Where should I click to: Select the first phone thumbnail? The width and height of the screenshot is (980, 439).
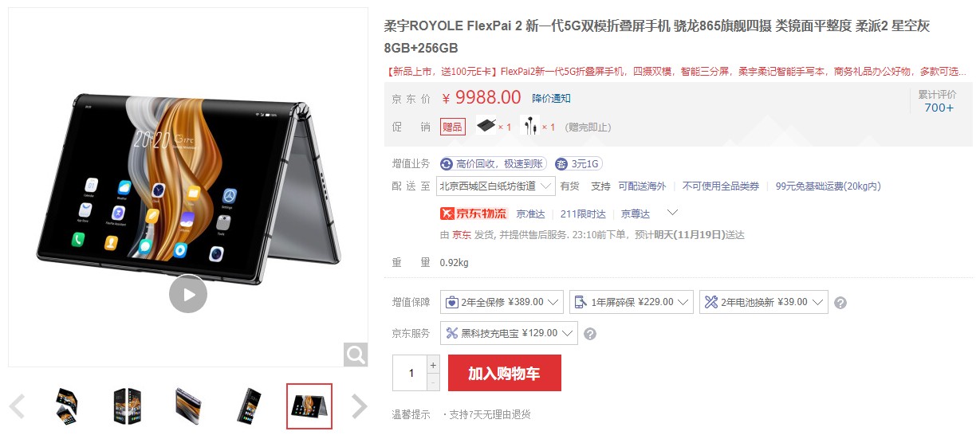(x=67, y=406)
